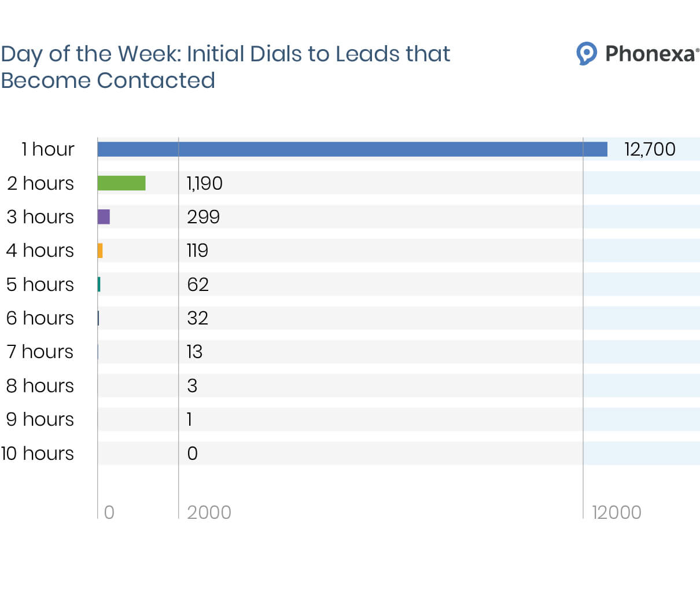Select the orange 4 hours bar
The width and height of the screenshot is (700, 590).
coord(100,250)
